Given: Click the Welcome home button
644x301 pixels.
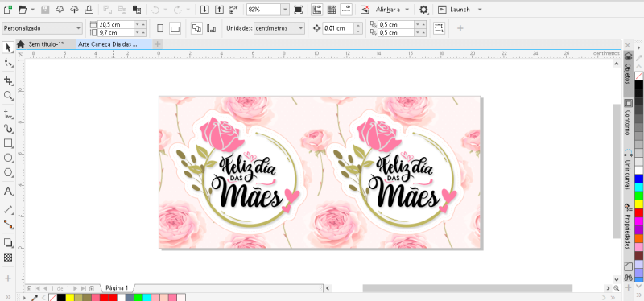Looking at the screenshot, I should click(x=21, y=44).
